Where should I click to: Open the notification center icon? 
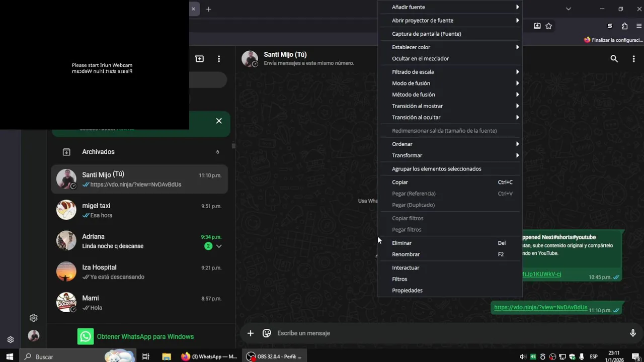pos(636,356)
